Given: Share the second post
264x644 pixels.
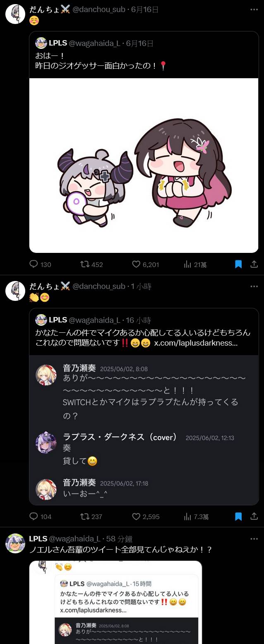Looking at the screenshot, I should [254, 516].
